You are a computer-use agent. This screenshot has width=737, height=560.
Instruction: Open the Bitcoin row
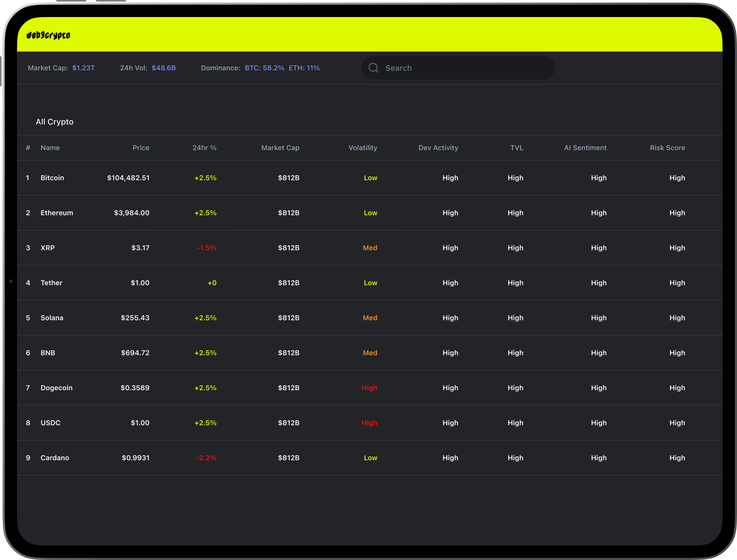[x=52, y=178]
